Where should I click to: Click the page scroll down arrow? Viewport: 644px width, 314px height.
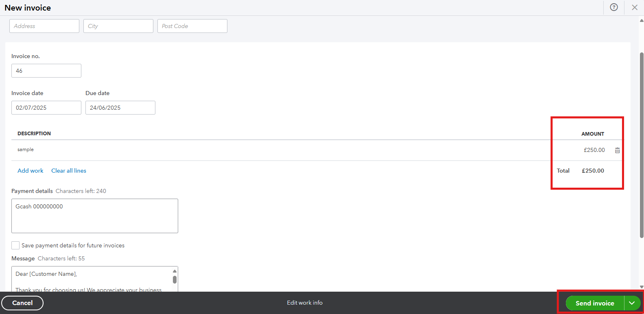[x=642, y=287]
